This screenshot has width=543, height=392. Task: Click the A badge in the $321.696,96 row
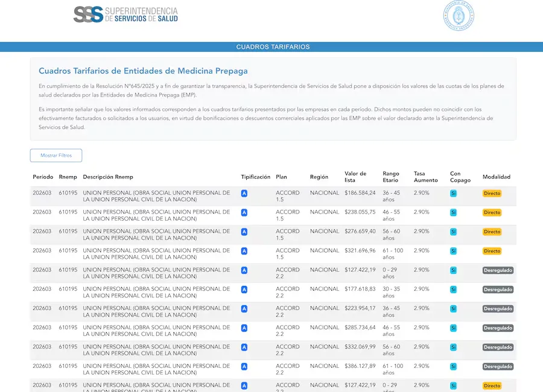click(244, 251)
